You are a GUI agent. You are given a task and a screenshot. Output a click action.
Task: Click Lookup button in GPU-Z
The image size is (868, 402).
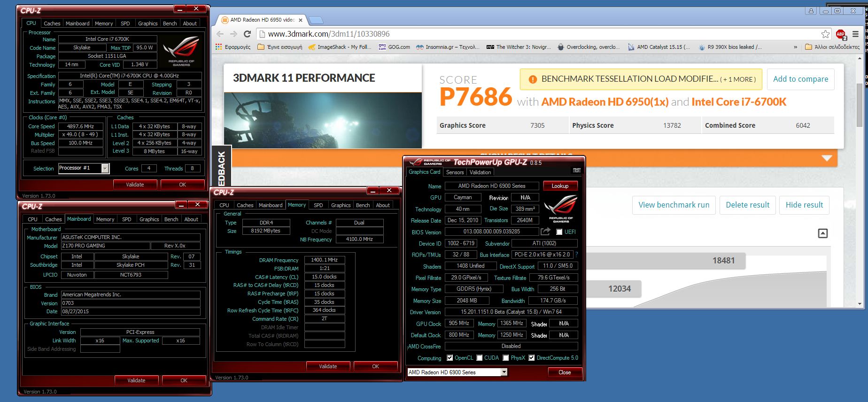click(x=560, y=186)
